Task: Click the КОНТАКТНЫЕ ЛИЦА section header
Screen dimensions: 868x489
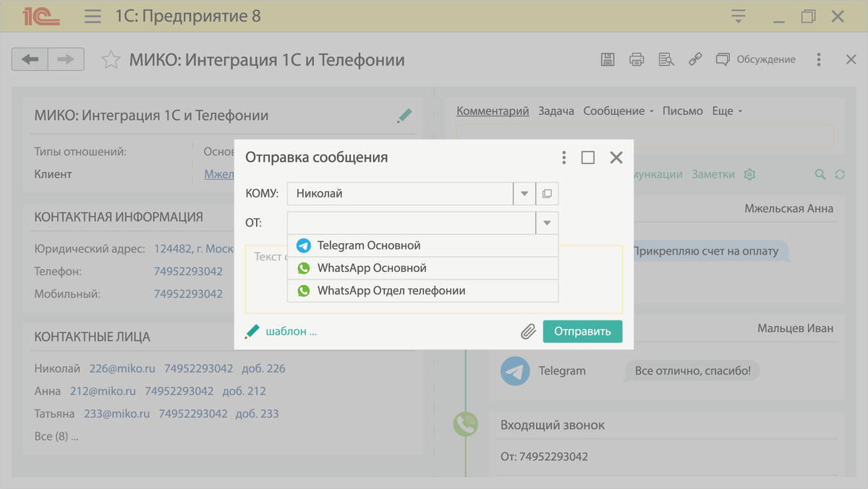Action: tap(93, 337)
